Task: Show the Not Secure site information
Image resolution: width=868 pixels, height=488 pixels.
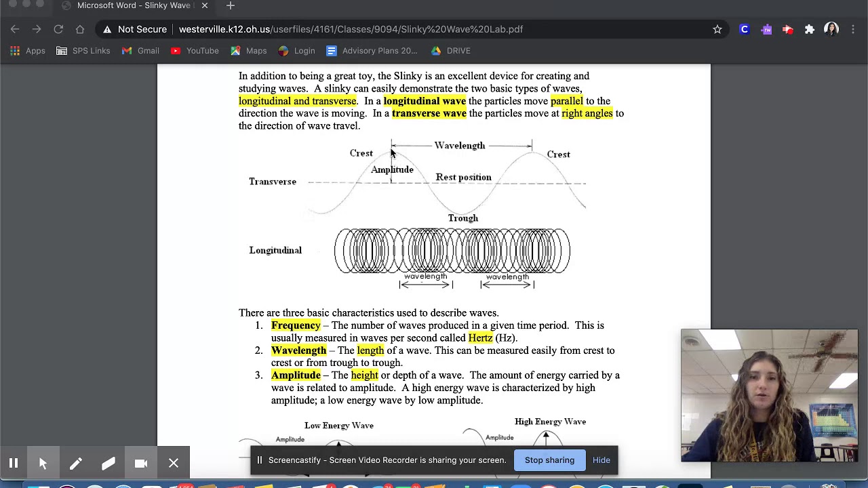Action: pos(135,29)
